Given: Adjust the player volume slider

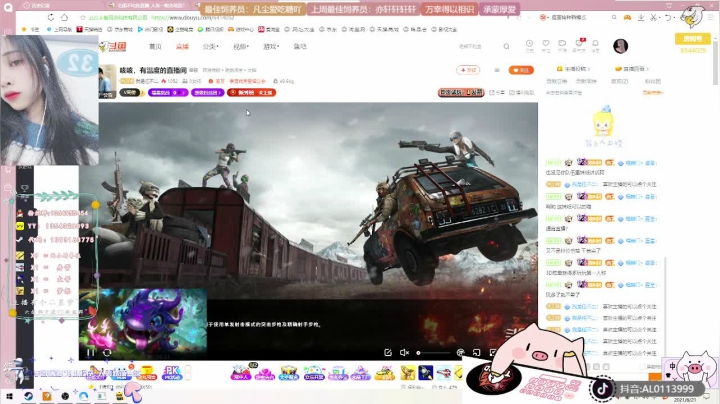Looking at the screenshot, I should pyautogui.click(x=433, y=353).
